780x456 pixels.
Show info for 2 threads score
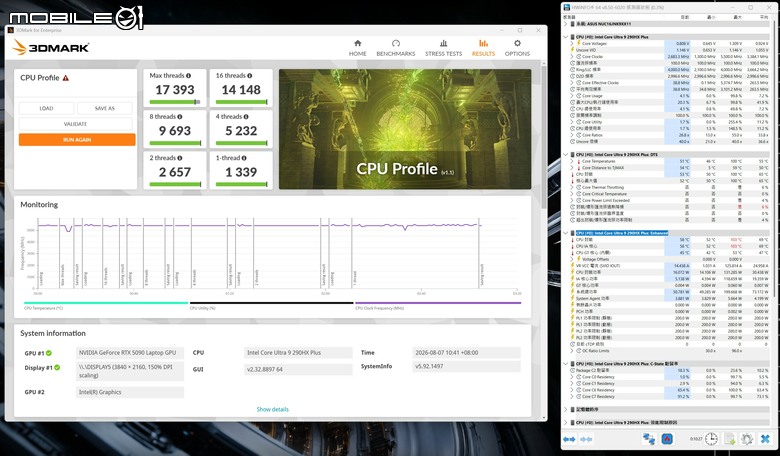(x=180, y=158)
